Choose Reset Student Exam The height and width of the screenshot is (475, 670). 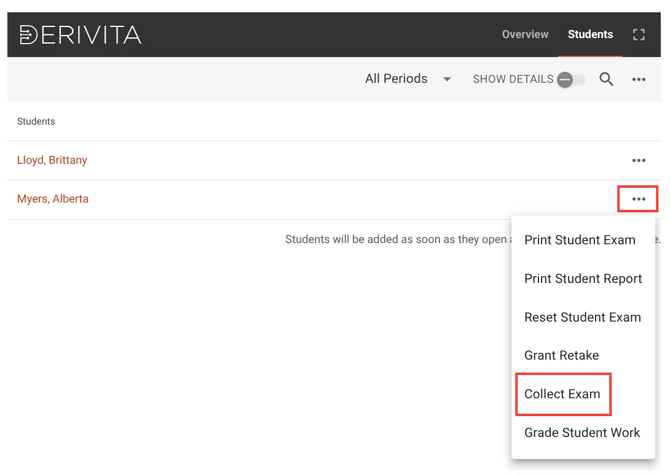582,317
